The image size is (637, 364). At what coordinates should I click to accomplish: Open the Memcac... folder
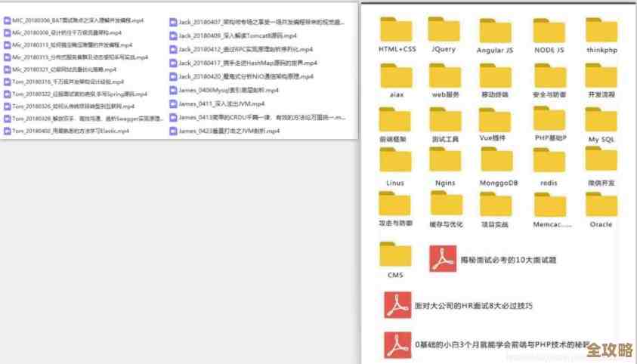(550, 205)
